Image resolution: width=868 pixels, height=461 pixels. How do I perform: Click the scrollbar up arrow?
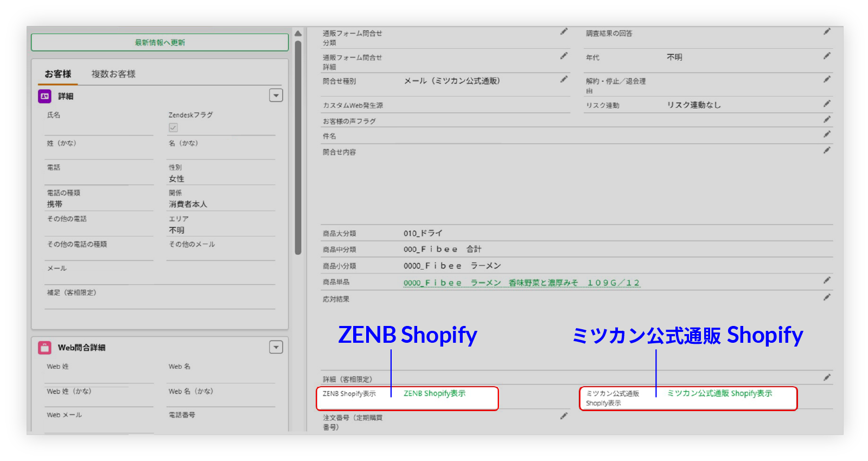(298, 34)
